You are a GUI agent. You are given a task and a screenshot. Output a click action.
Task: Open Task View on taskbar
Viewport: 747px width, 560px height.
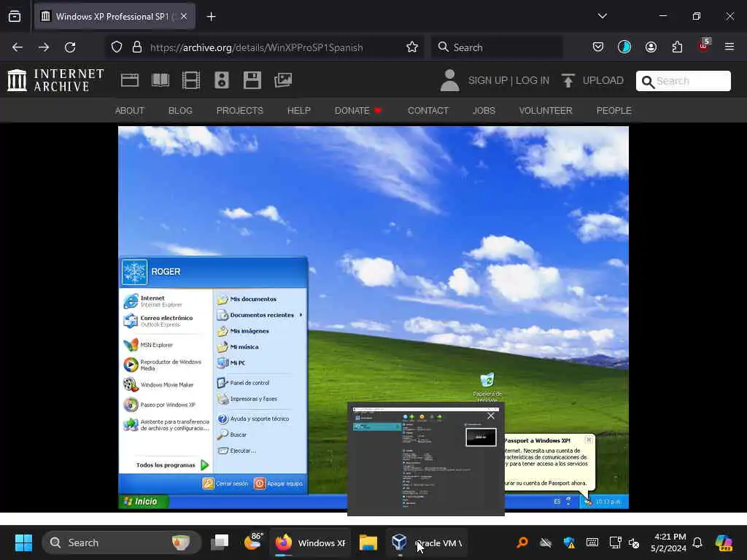[x=220, y=542]
